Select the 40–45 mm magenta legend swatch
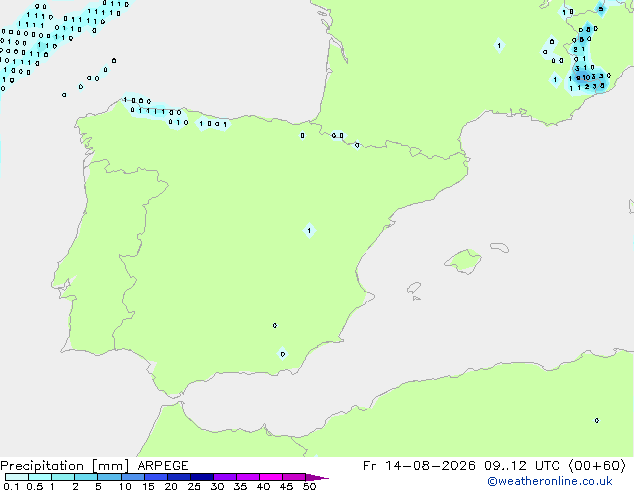 (x=271, y=477)
